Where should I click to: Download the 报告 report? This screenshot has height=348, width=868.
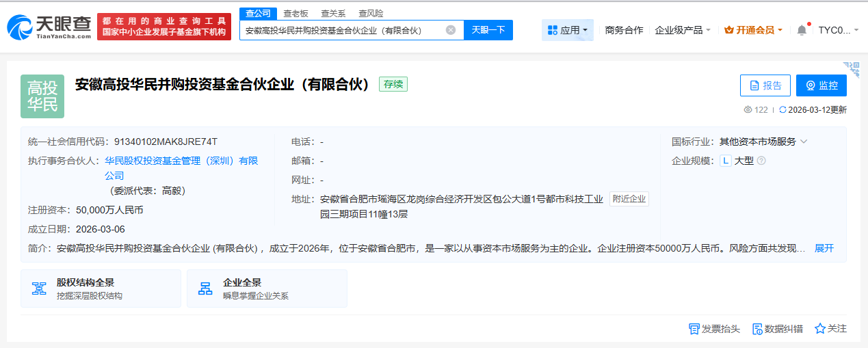765,85
